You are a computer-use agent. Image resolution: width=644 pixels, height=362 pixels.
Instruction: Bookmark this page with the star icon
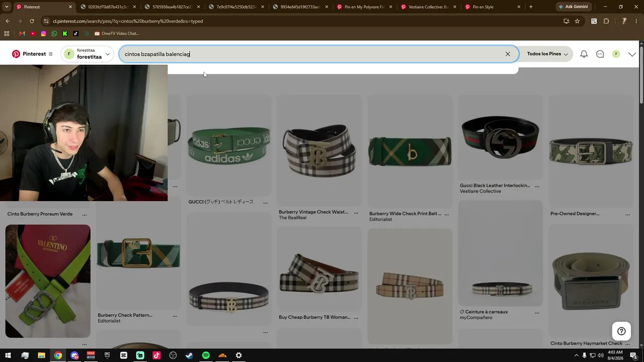[x=577, y=21]
